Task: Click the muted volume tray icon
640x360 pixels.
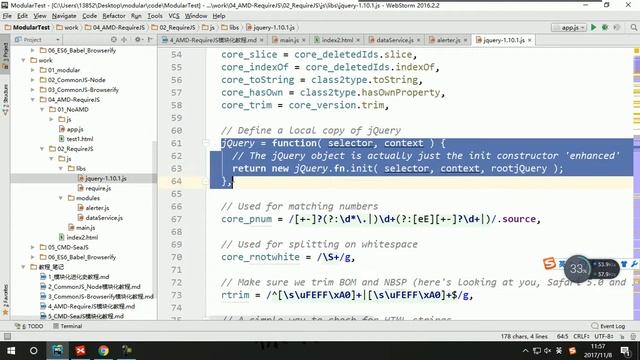Action: pyautogui.click(x=547, y=351)
